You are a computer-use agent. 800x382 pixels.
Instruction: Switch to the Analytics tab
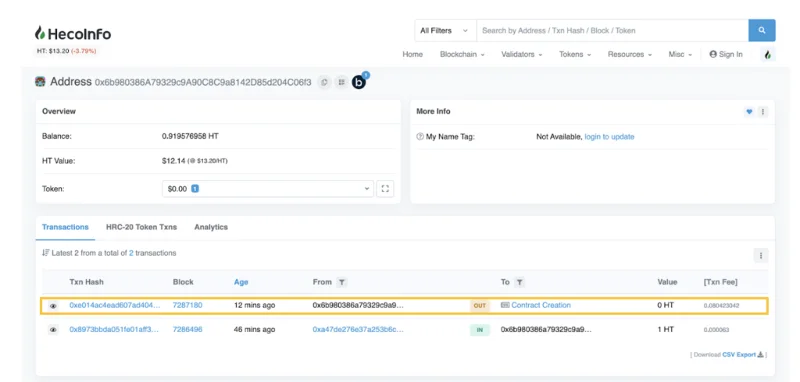pyautogui.click(x=211, y=227)
